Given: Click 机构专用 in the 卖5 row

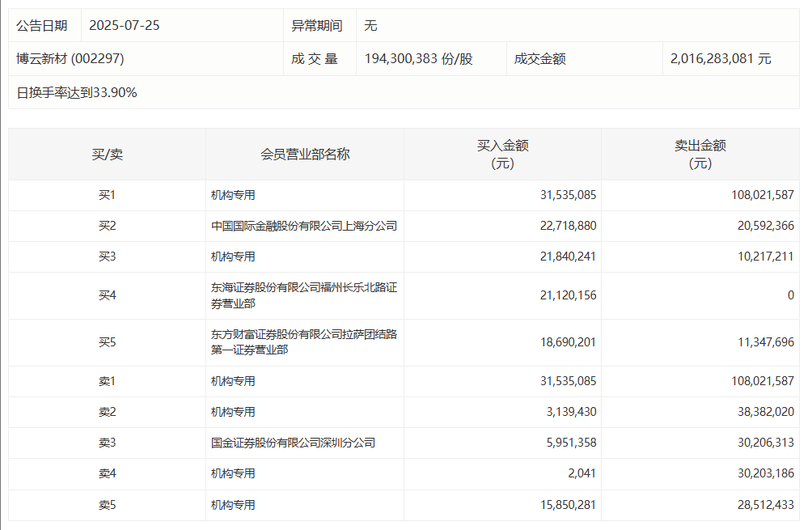Looking at the screenshot, I should 233,505.
